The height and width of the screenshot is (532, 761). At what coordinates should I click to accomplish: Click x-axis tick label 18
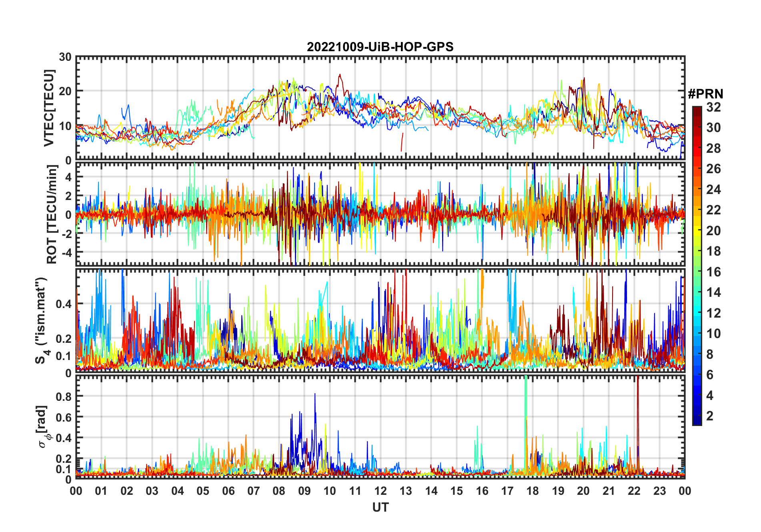[533, 491]
